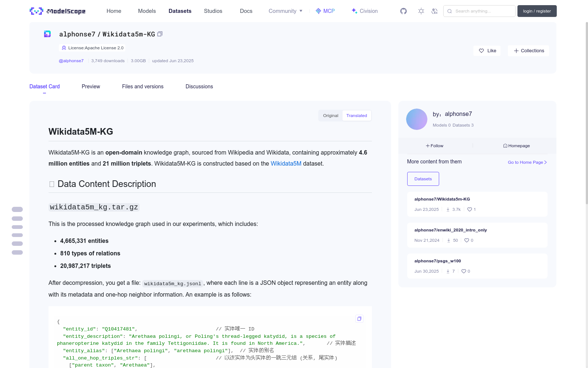The image size is (588, 368).
Task: Open the alphonse7/Wikidata5m-KG card
Action: point(477,204)
